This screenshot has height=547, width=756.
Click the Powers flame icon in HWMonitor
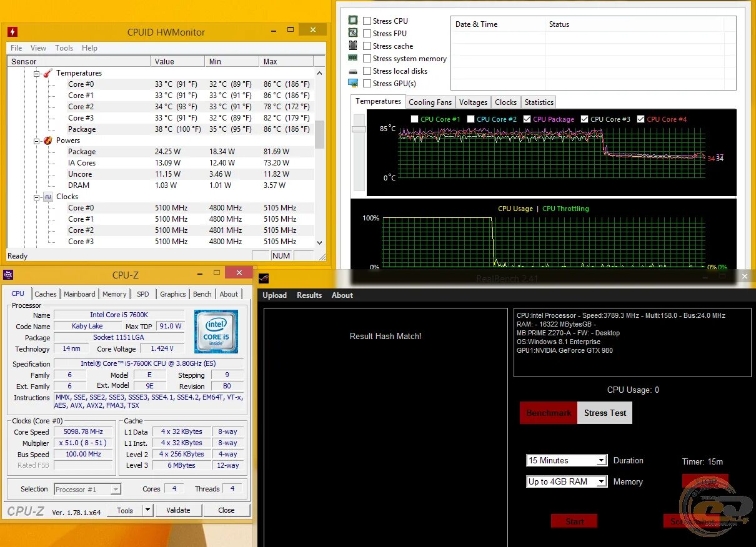(x=48, y=140)
